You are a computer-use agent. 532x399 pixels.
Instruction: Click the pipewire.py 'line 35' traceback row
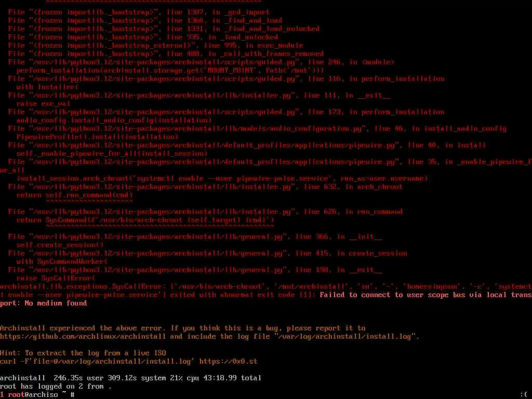270,162
